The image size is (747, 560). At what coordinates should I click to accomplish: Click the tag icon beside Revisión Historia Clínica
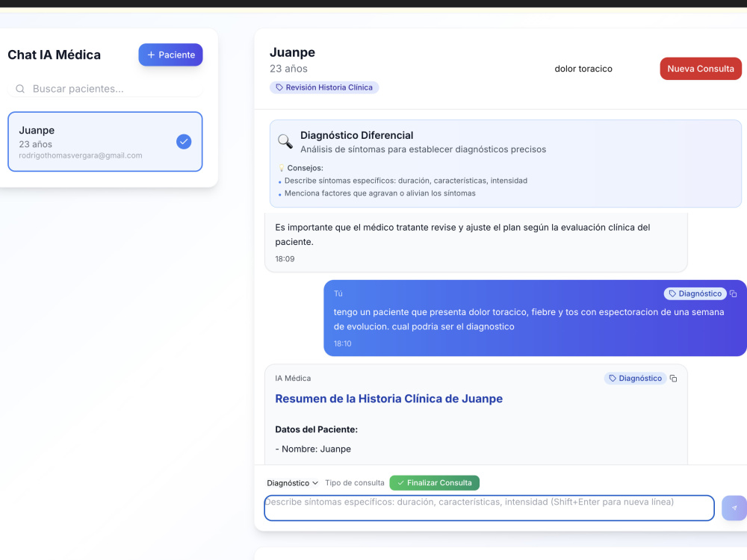point(279,87)
